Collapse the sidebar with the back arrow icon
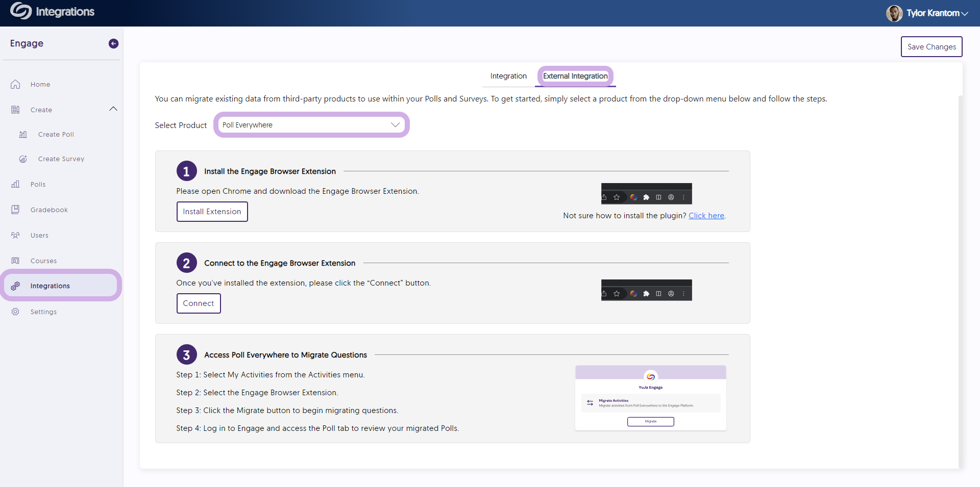Viewport: 980px width, 487px height. click(113, 44)
